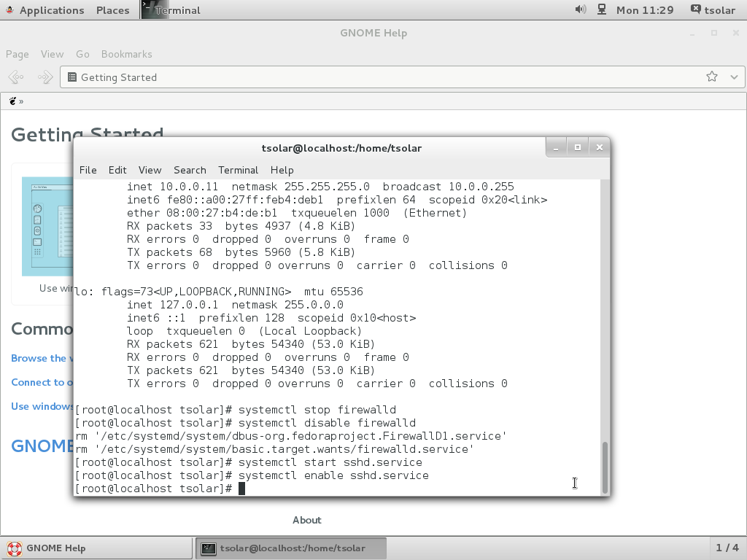Image resolution: width=747 pixels, height=560 pixels.
Task: Click the terminal window title bar
Action: click(341, 148)
